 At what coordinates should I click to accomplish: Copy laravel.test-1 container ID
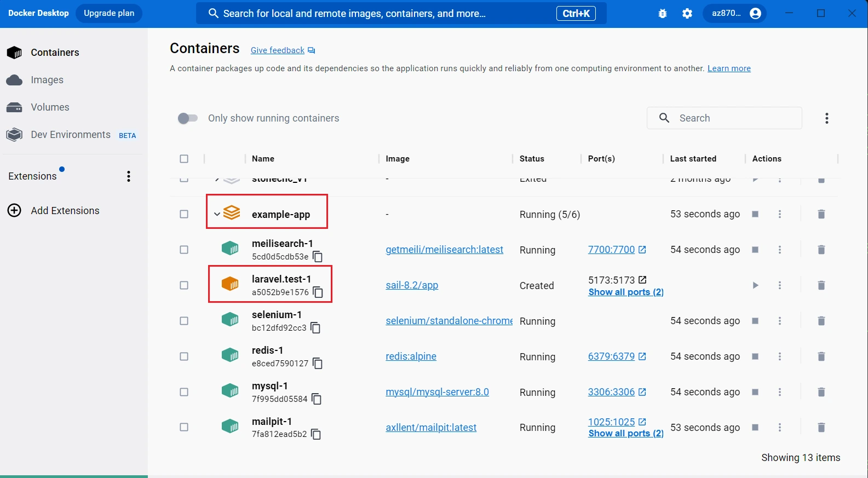[x=318, y=292]
